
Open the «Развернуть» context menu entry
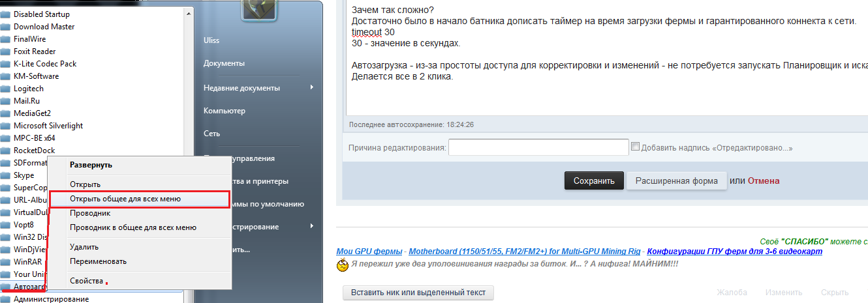click(x=91, y=166)
